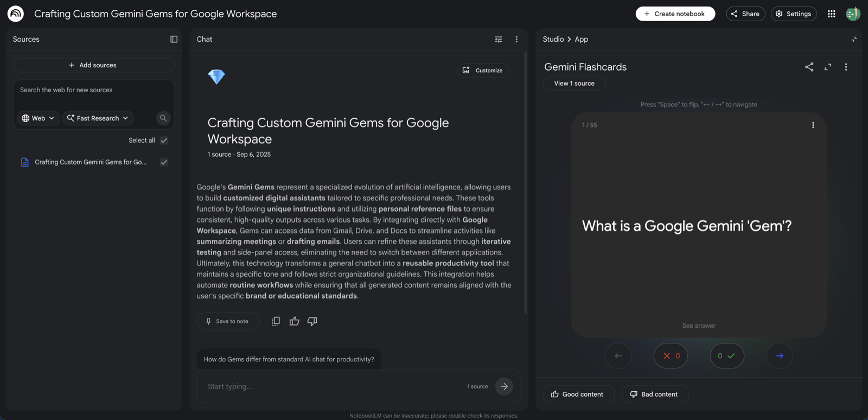This screenshot has height=420, width=868.
Task: Open the NotebookLM home logo
Action: point(15,14)
